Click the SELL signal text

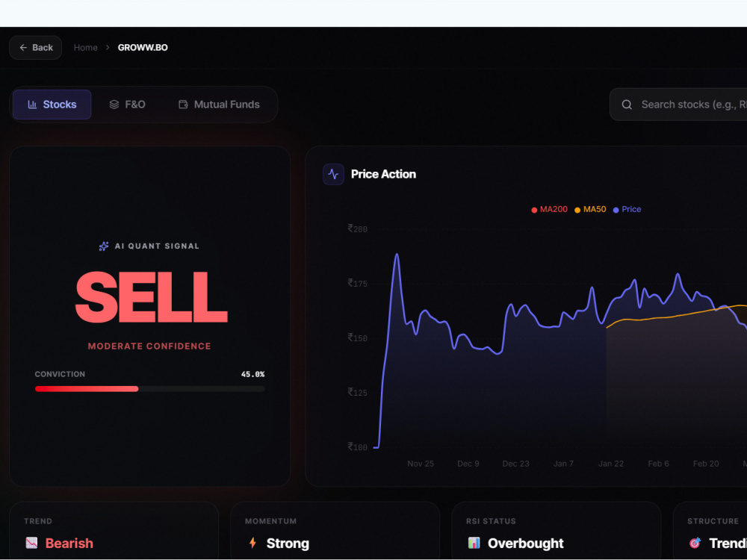152,298
